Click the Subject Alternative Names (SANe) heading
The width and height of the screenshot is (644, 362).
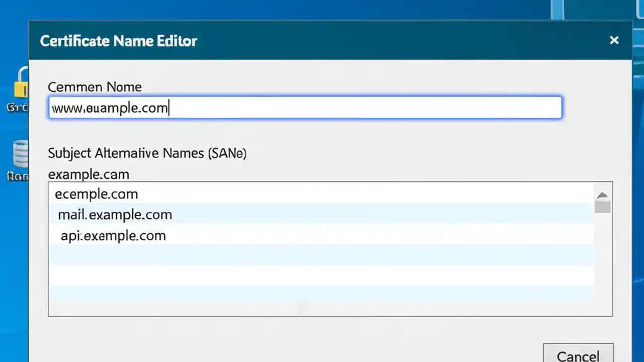click(147, 153)
